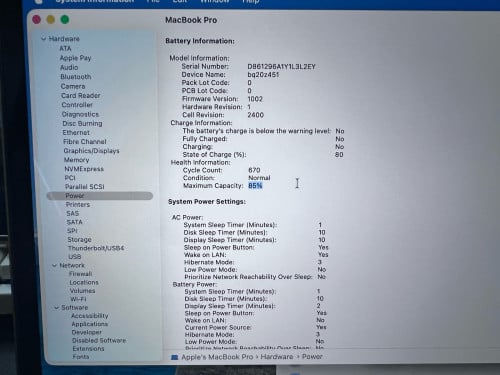Click the Software section label
The width and height of the screenshot is (500, 375).
(75, 308)
